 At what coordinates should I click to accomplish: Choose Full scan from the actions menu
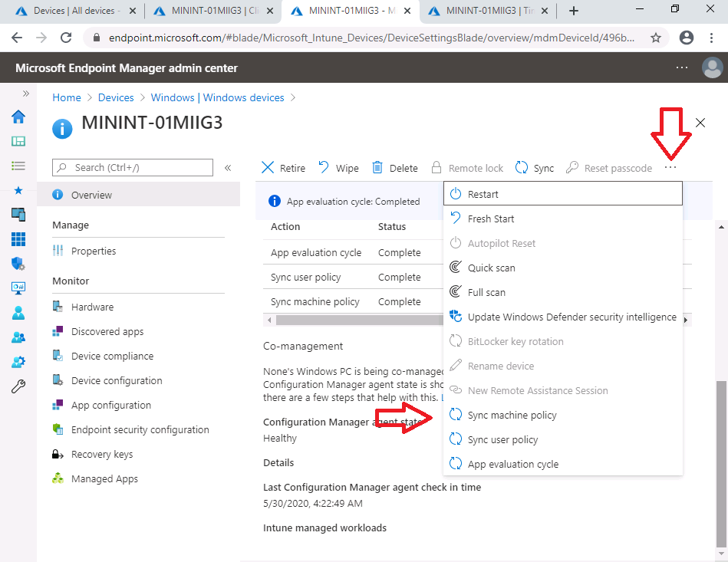[x=563, y=292]
